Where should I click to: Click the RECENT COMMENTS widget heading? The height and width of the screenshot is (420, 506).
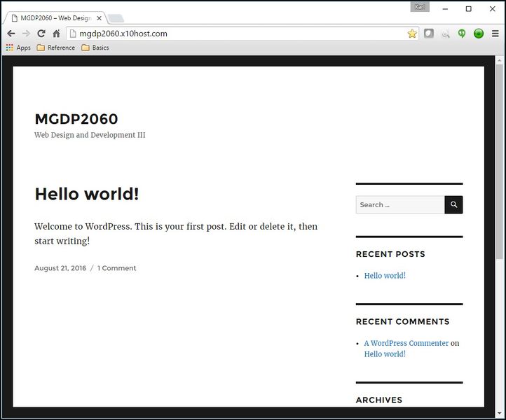pos(402,322)
